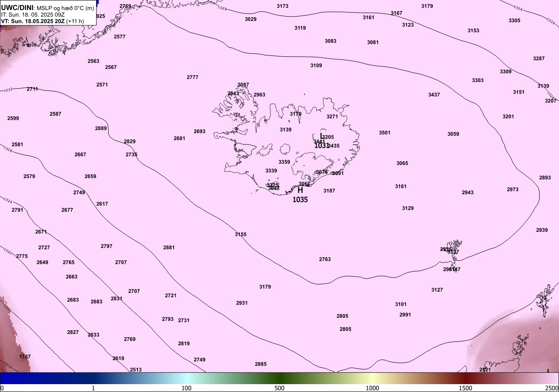Click the height value 2881
The height and width of the screenshot is (392, 559).
(169, 248)
